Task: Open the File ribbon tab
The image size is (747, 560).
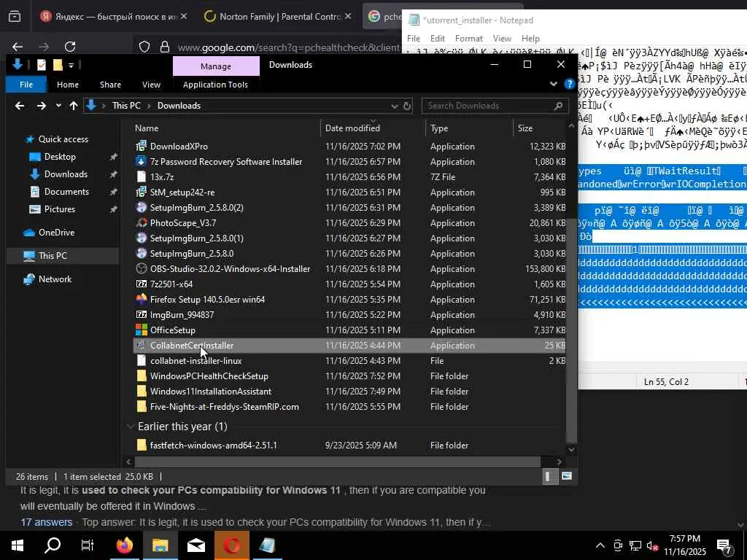Action: pyautogui.click(x=26, y=85)
